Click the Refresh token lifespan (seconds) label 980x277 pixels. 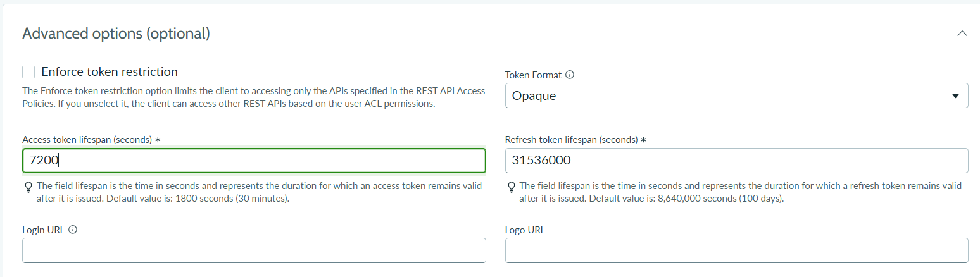(x=575, y=140)
